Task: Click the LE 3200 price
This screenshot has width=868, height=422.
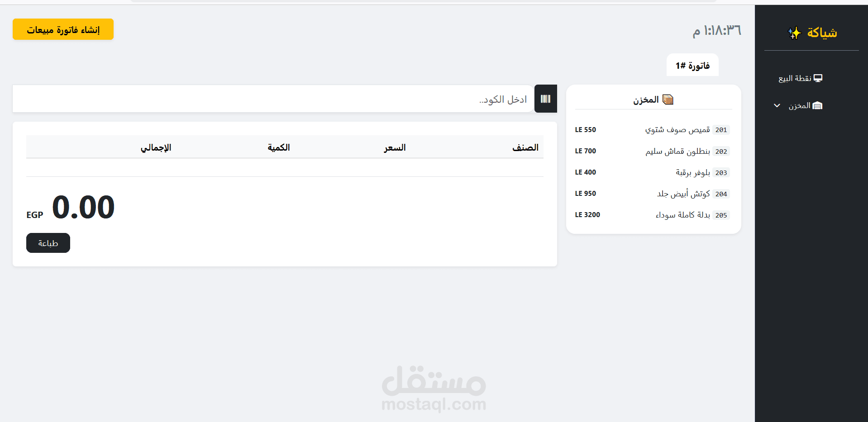Action: 587,215
